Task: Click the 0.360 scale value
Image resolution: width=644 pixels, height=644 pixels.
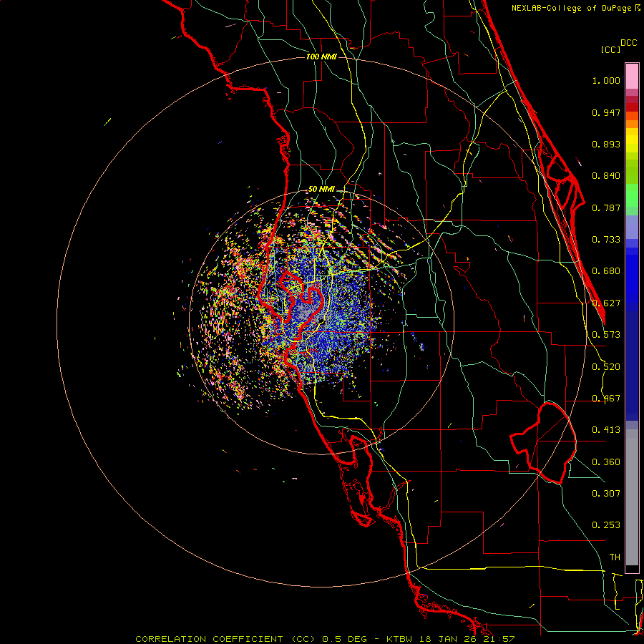Action: (x=606, y=462)
